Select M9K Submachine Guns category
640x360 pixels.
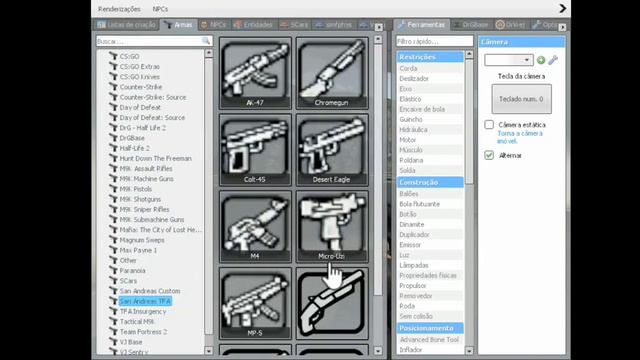point(152,220)
